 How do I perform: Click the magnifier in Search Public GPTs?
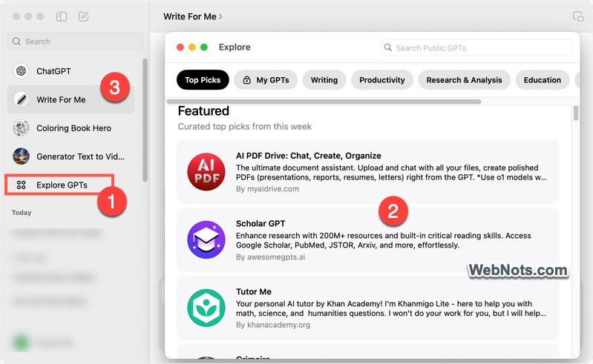[387, 47]
